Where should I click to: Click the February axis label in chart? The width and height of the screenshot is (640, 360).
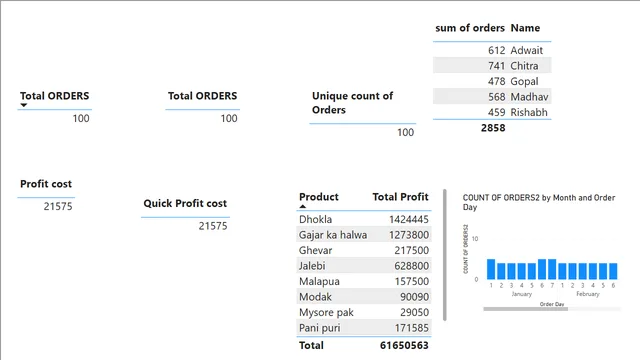pos(588,294)
